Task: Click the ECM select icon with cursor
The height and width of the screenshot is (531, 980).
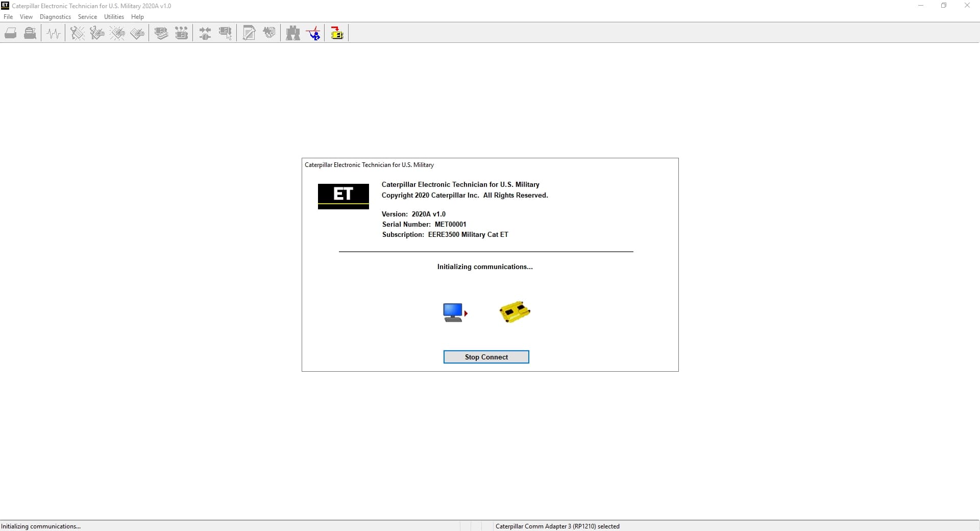Action: point(225,34)
